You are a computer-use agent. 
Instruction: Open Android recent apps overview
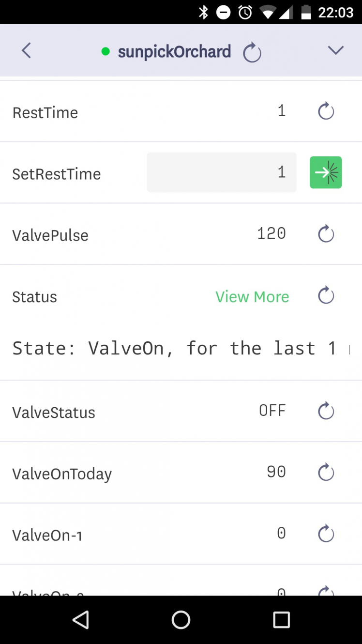tap(281, 620)
